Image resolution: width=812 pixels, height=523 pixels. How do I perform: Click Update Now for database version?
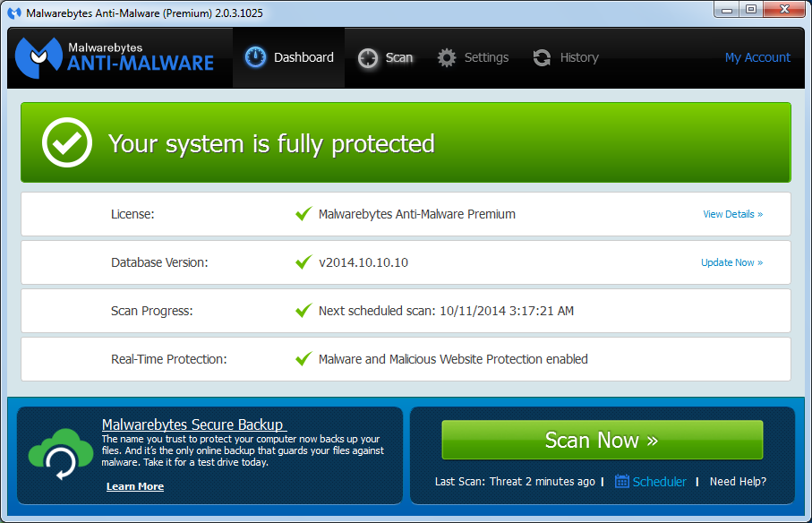coord(731,262)
